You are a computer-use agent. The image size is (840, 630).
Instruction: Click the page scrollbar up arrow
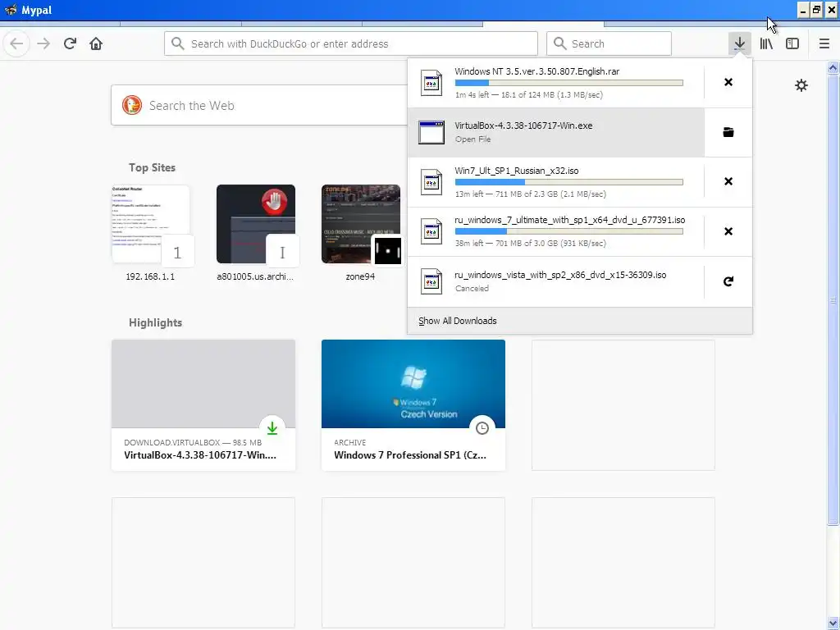point(833,67)
